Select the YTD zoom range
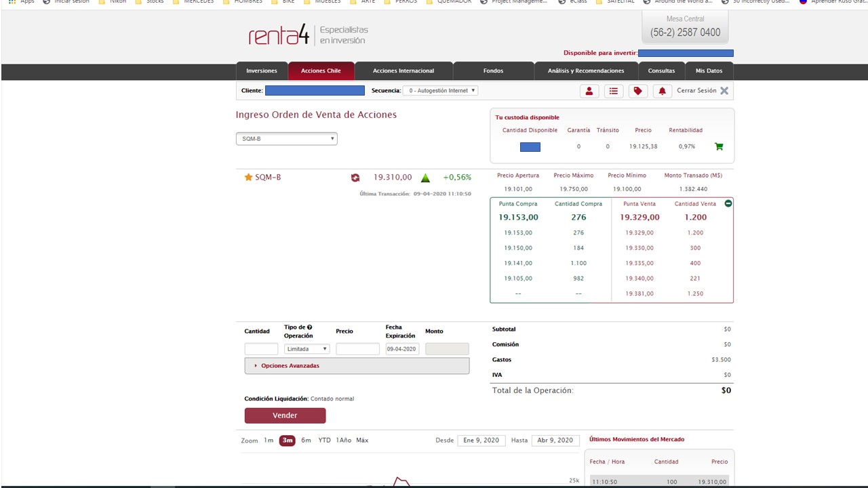Image resolution: width=868 pixels, height=488 pixels. tap(325, 441)
